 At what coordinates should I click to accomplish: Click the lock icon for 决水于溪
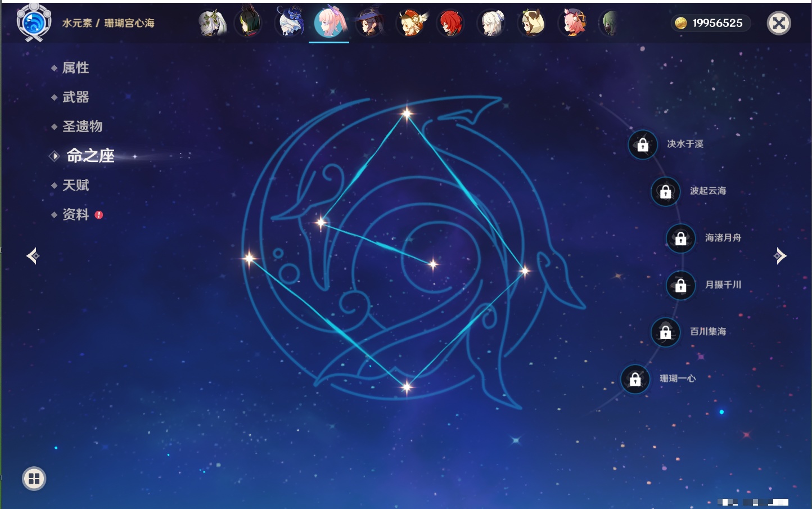pos(643,145)
